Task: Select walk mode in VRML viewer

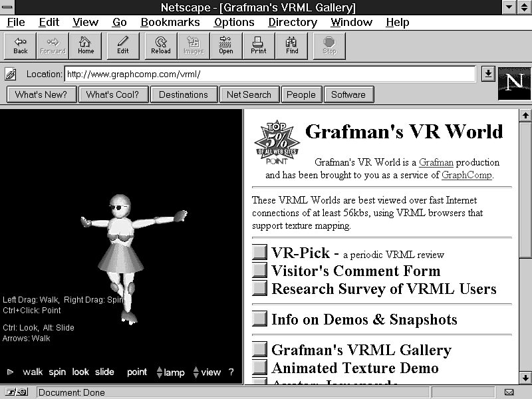Action: point(33,372)
